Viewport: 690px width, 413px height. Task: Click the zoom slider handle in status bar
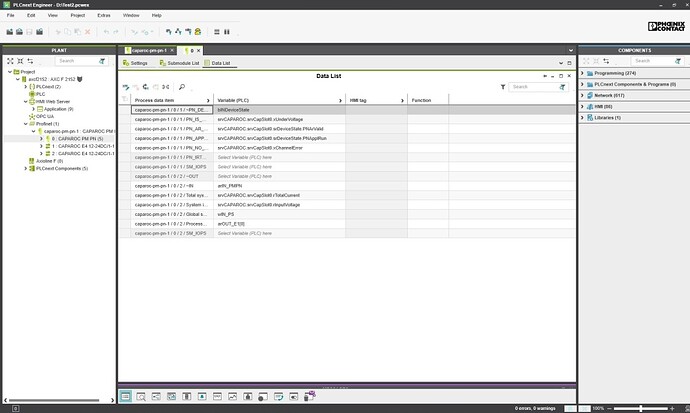(x=641, y=409)
